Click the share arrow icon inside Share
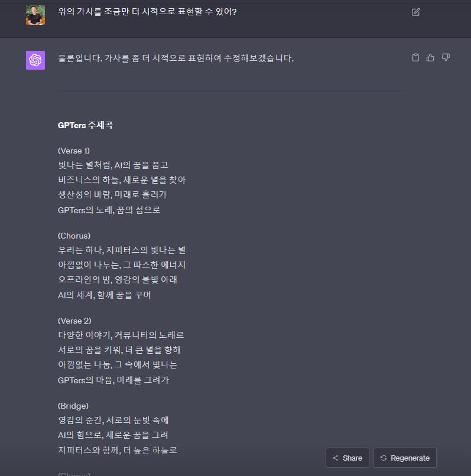471x476 pixels. pos(335,458)
